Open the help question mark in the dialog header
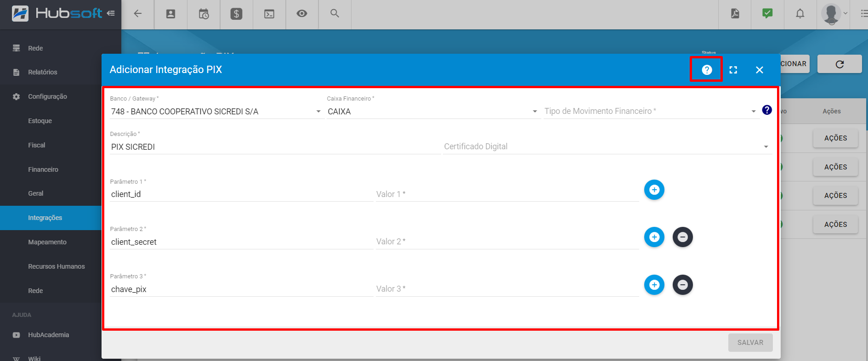 (x=707, y=70)
